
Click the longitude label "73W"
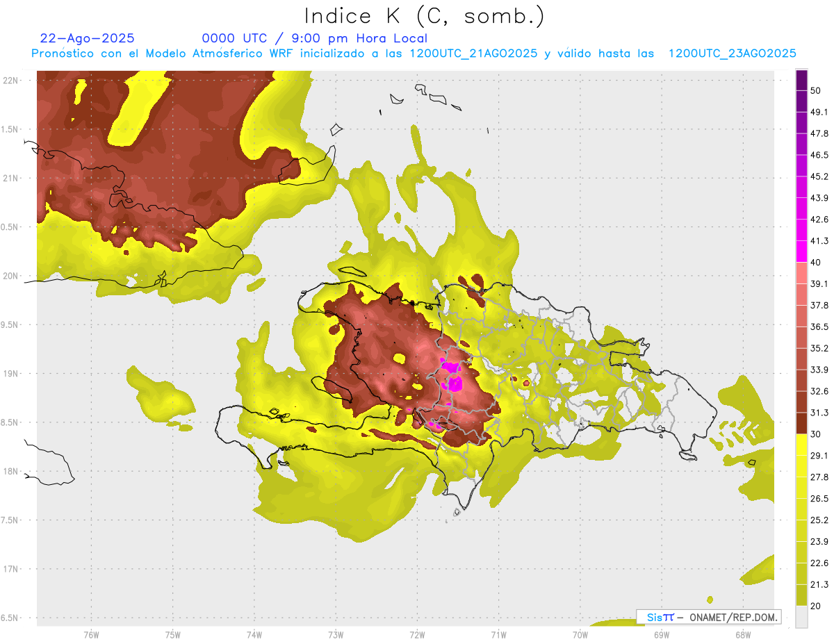pyautogui.click(x=336, y=635)
